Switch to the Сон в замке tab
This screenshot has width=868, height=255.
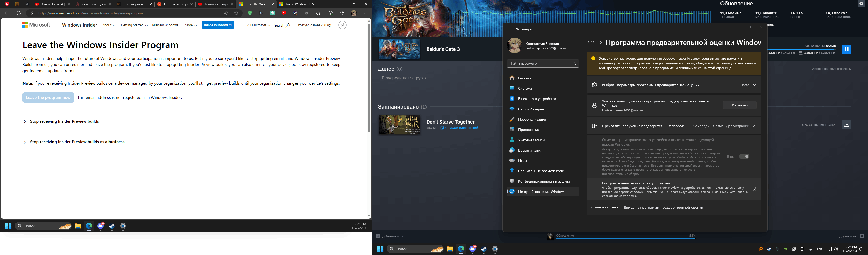point(94,4)
